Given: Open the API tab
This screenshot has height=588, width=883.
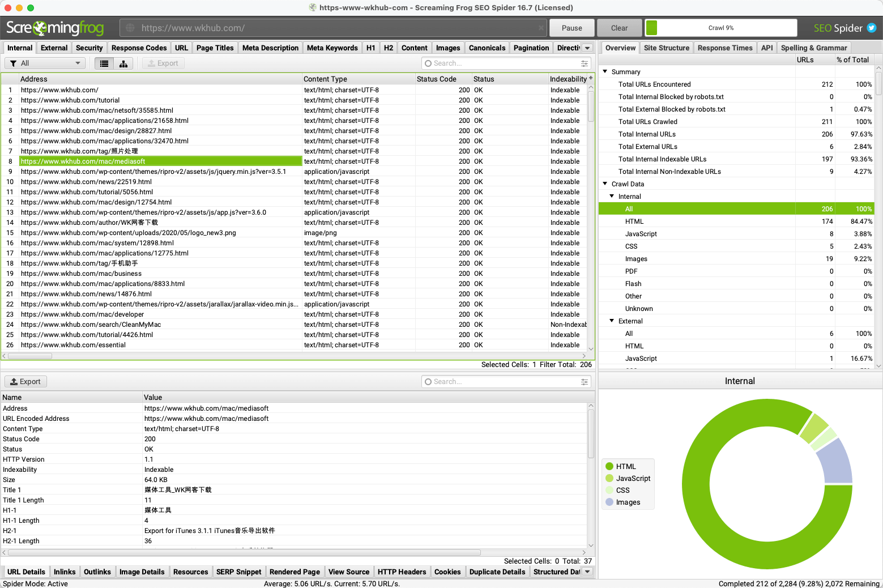Looking at the screenshot, I should point(767,48).
